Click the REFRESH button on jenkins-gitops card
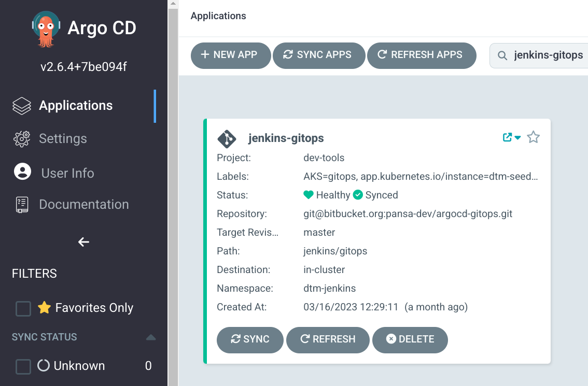This screenshot has height=386, width=588. (x=328, y=339)
